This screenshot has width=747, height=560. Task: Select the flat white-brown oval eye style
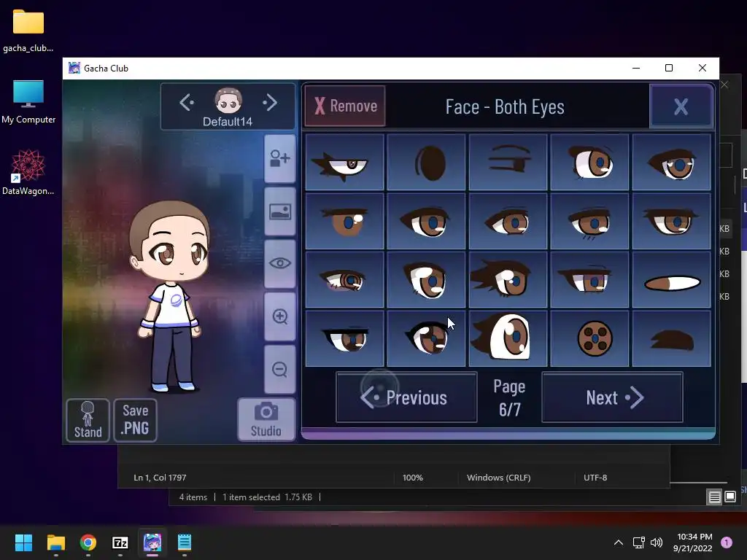[671, 280]
